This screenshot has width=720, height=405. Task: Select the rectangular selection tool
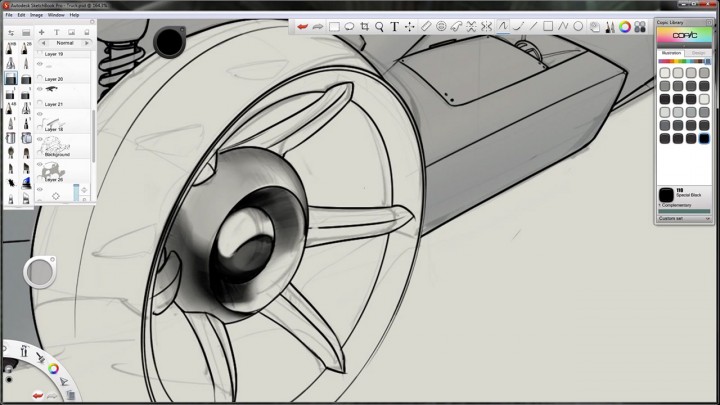(334, 27)
